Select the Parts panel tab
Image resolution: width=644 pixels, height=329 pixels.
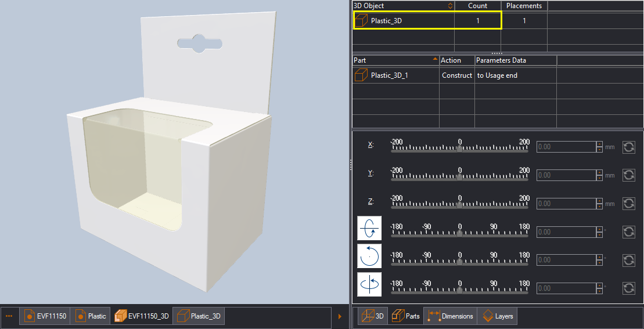click(x=406, y=316)
